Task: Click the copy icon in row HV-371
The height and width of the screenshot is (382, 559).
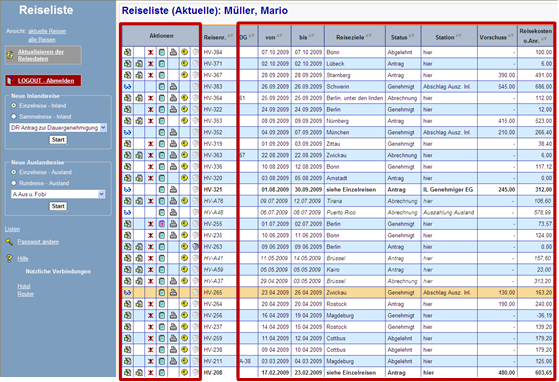Action: (139, 64)
